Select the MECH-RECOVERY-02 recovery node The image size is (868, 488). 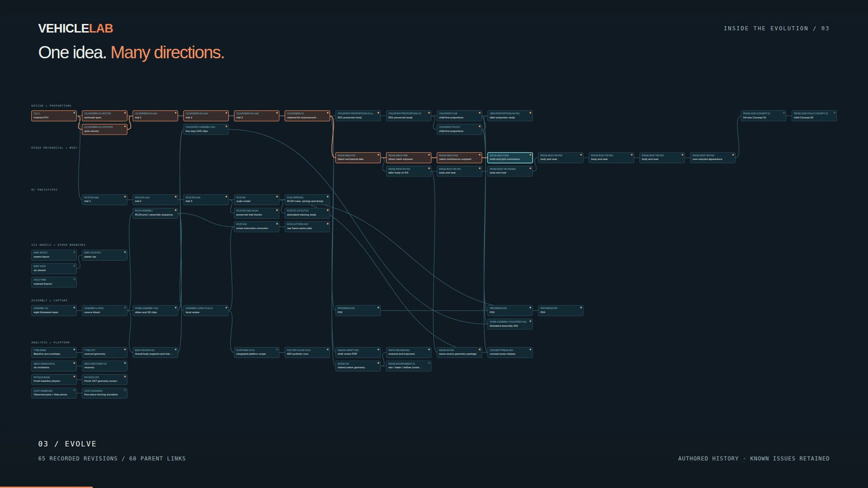pyautogui.click(x=104, y=366)
